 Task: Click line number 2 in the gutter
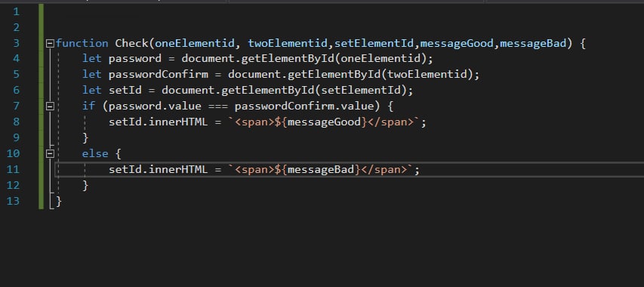[x=17, y=27]
